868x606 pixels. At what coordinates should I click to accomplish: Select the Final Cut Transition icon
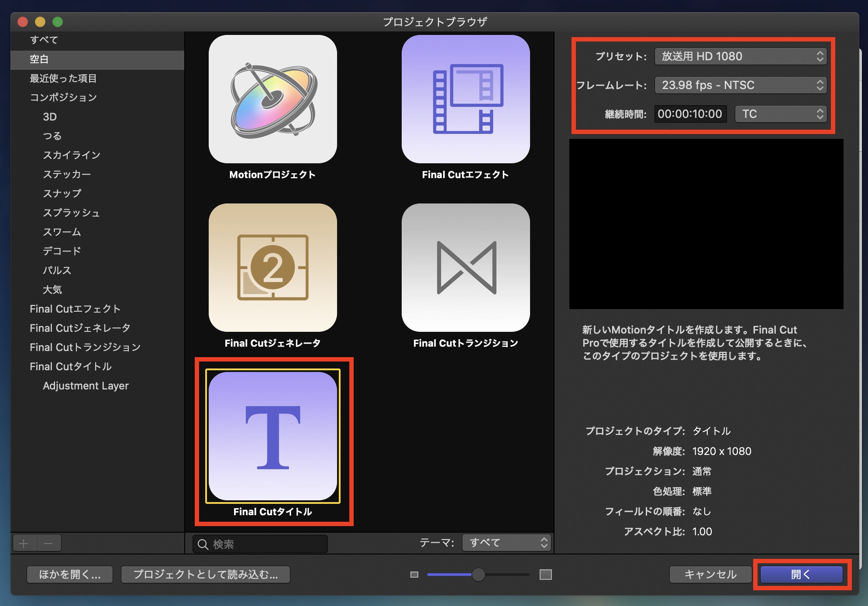pyautogui.click(x=465, y=267)
